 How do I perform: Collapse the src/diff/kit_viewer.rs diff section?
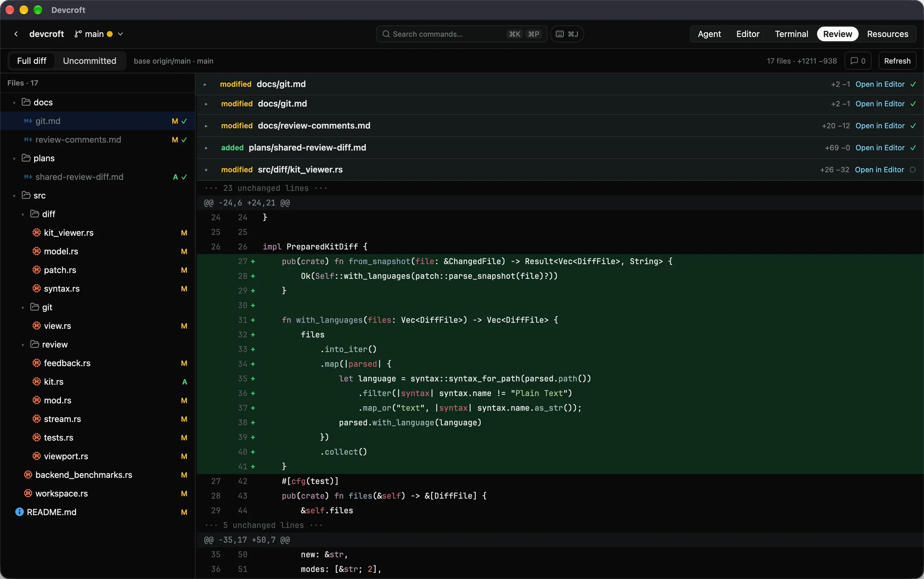point(206,170)
